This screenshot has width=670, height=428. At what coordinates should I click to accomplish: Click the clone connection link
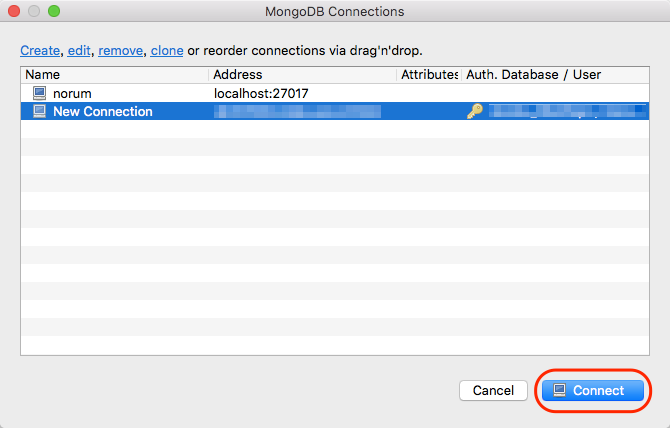pos(167,50)
